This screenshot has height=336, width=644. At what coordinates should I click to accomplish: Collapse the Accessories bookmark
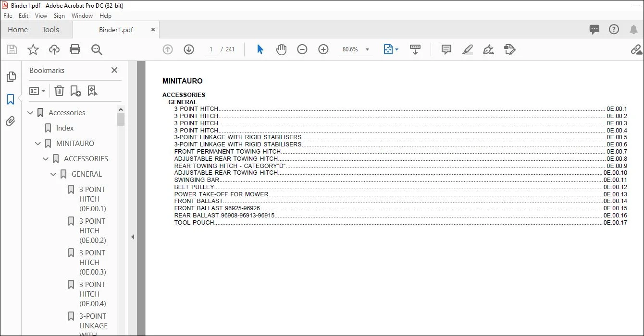click(x=31, y=113)
